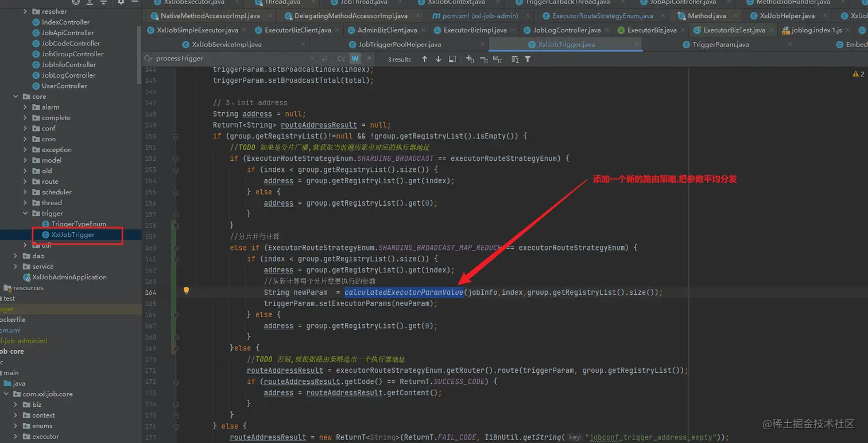Screen dimensions: 868x443
Task: Close the AdminBizClient.java tab
Action: pyautogui.click(x=424, y=30)
